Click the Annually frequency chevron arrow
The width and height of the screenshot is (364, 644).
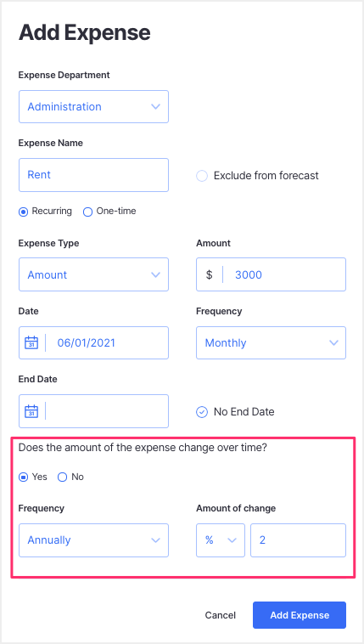pos(155,540)
